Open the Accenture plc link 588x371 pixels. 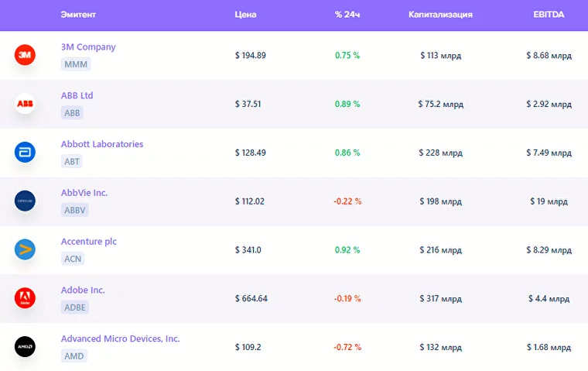[x=89, y=242]
